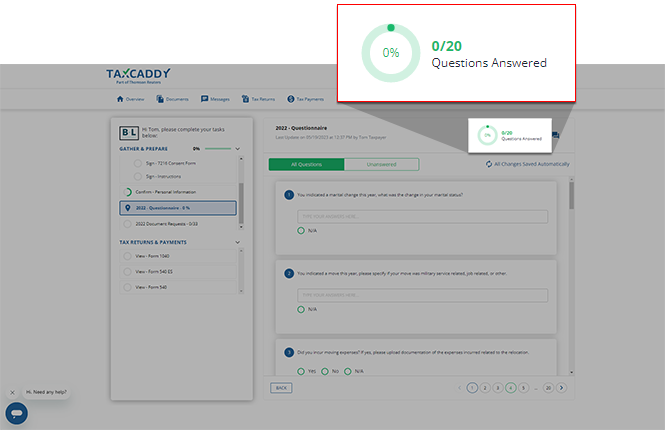
Task: Jump to questionnaire page 1
Action: (x=472, y=388)
